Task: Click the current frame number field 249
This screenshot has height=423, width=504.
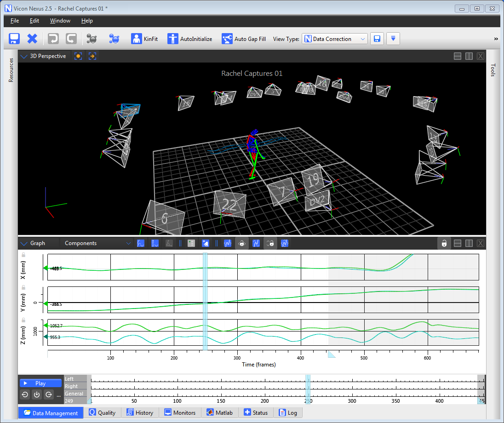Action: click(x=69, y=401)
